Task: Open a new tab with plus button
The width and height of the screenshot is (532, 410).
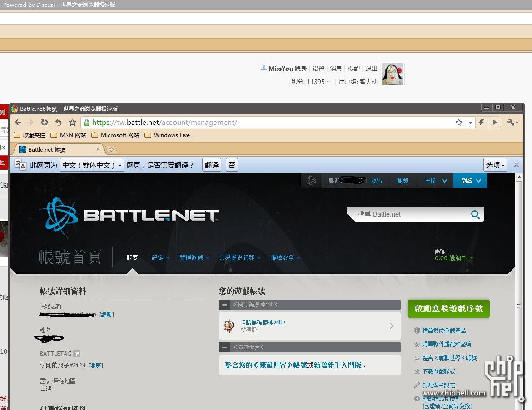Action: click(x=111, y=149)
